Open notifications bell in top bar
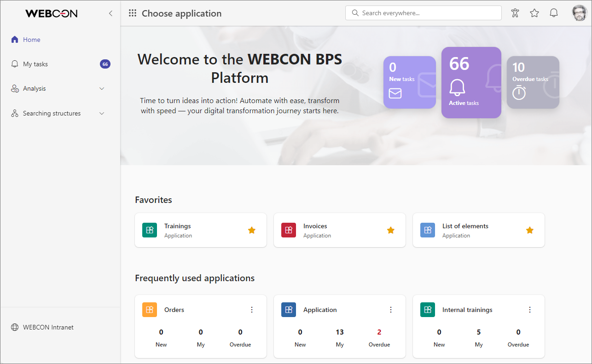Screen dimensions: 592x364 pyautogui.click(x=554, y=13)
